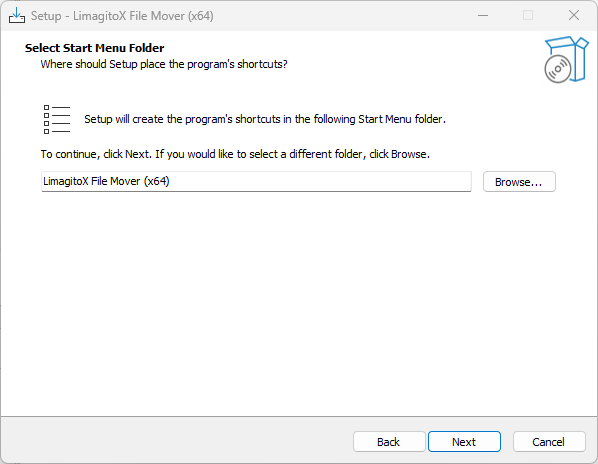Cancel the LimagitoX setup
Image resolution: width=598 pixels, height=464 pixels.
[x=548, y=442]
